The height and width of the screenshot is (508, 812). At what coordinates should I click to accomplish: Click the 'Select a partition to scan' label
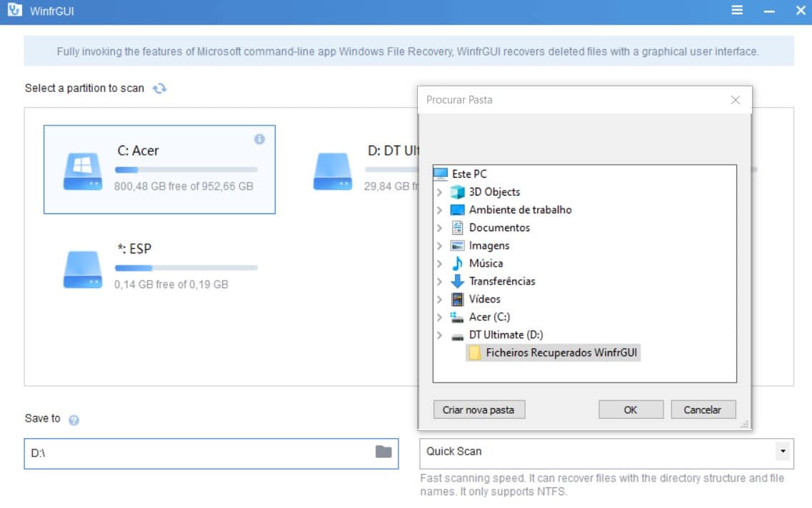[84, 88]
